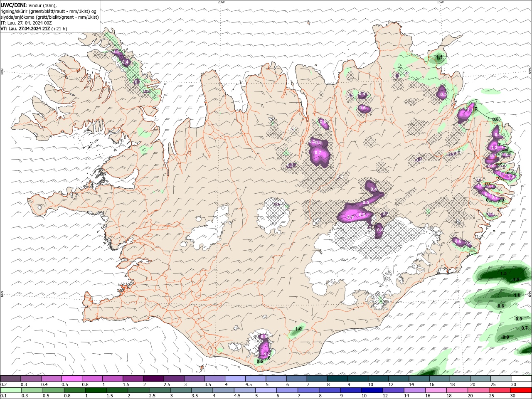532x399 pixels.
Task: Select the snow-scale swatch labeled 0.2
Action: [x=10, y=379]
